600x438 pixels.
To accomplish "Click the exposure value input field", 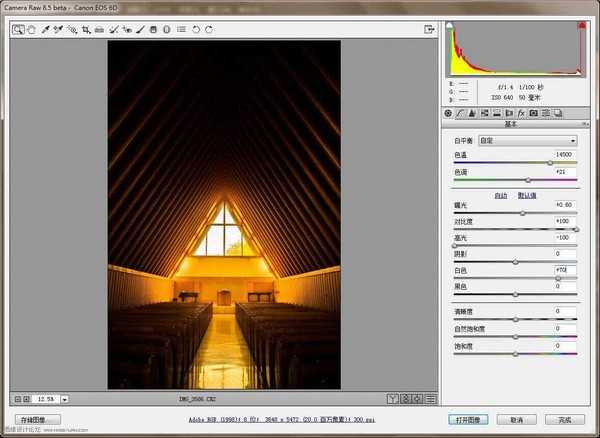I will (x=565, y=204).
